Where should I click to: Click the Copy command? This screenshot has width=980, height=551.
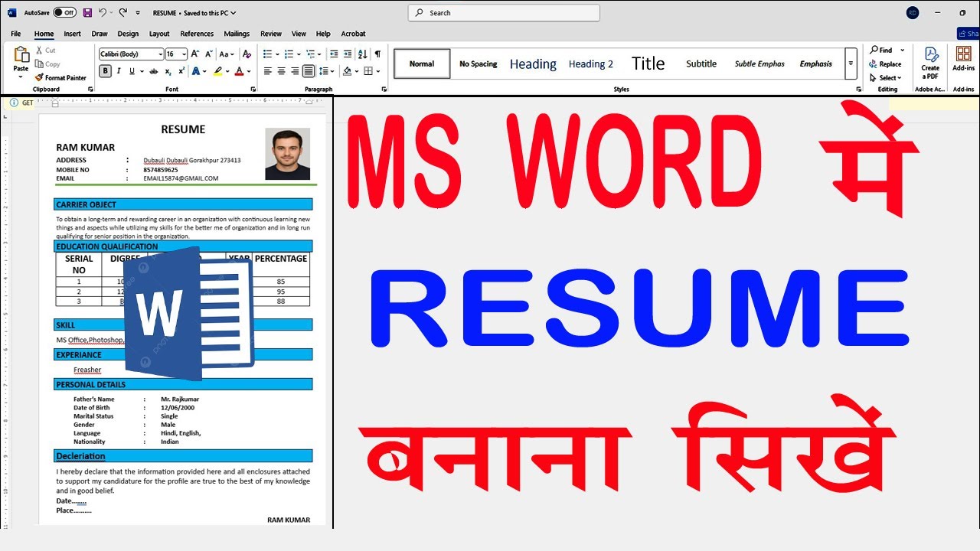click(x=47, y=64)
